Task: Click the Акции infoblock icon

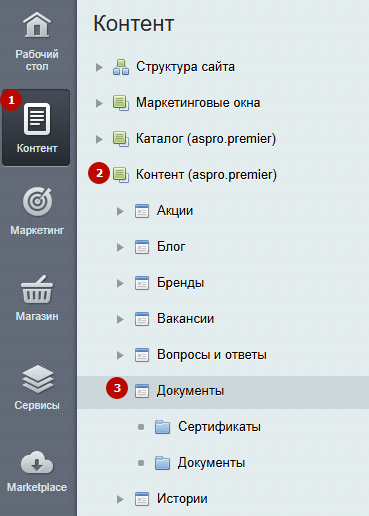Action: click(x=142, y=211)
